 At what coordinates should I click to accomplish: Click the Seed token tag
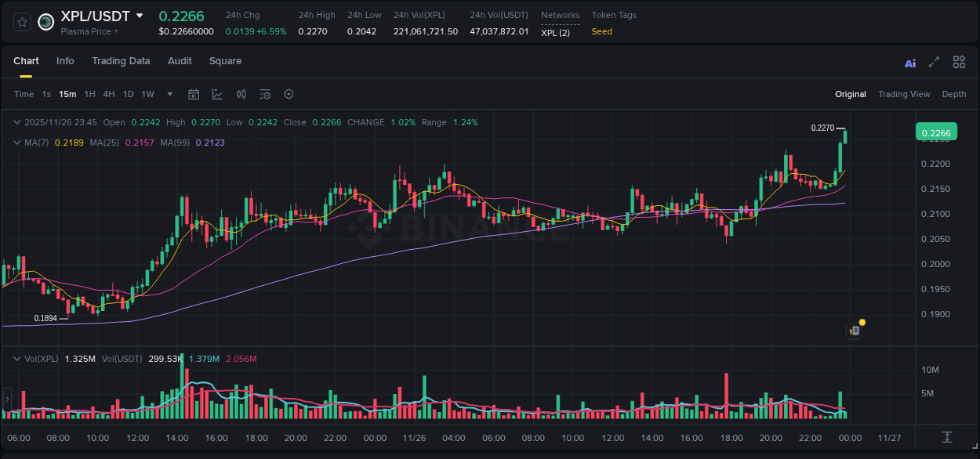(x=601, y=32)
